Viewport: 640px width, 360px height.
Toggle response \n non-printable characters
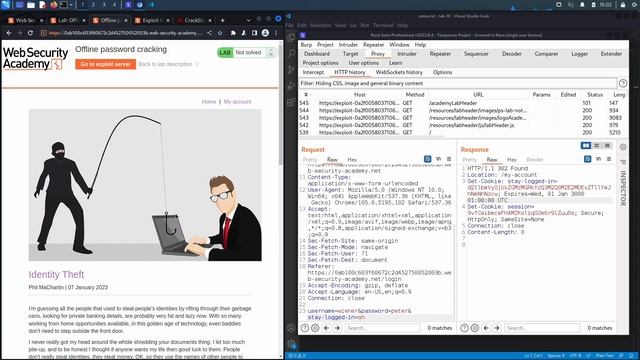598,159
